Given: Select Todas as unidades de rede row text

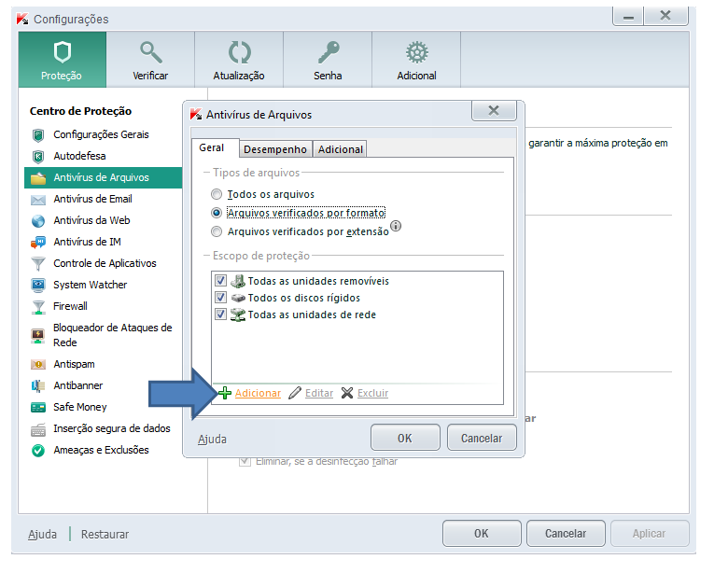Looking at the screenshot, I should (312, 314).
